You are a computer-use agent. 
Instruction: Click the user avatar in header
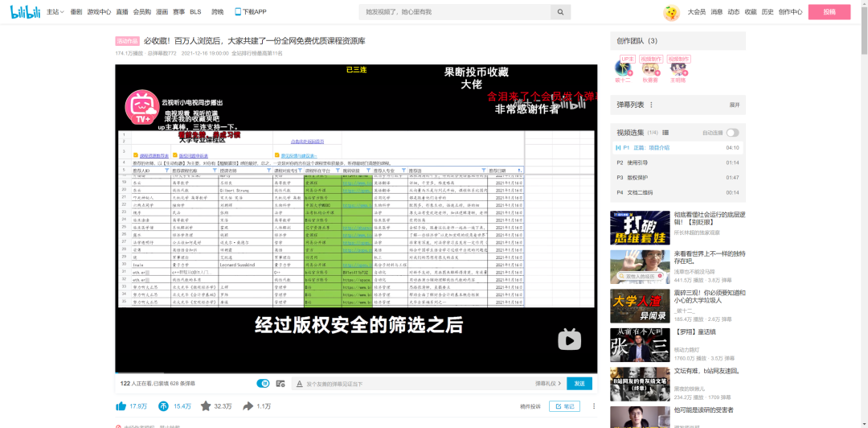point(671,13)
